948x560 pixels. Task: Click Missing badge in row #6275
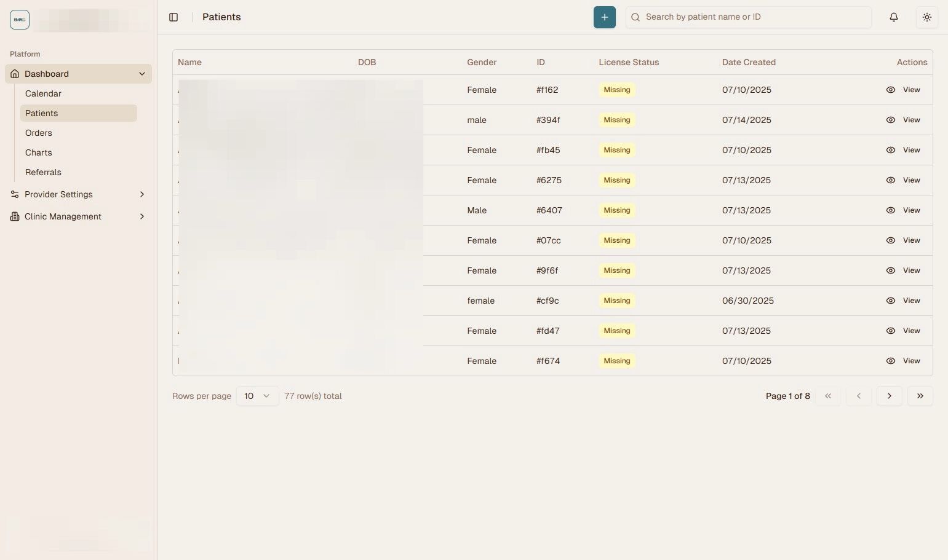(617, 180)
